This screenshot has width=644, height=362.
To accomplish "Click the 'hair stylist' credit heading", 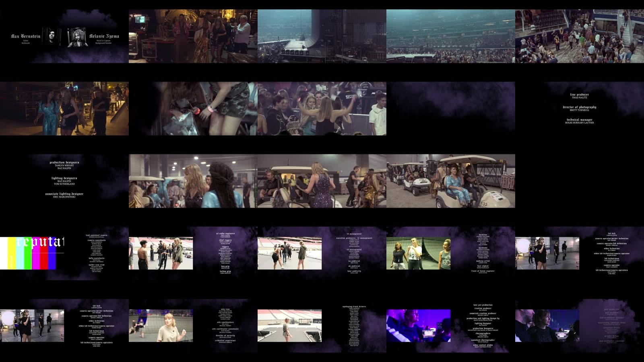I will pyautogui.click(x=483, y=266).
